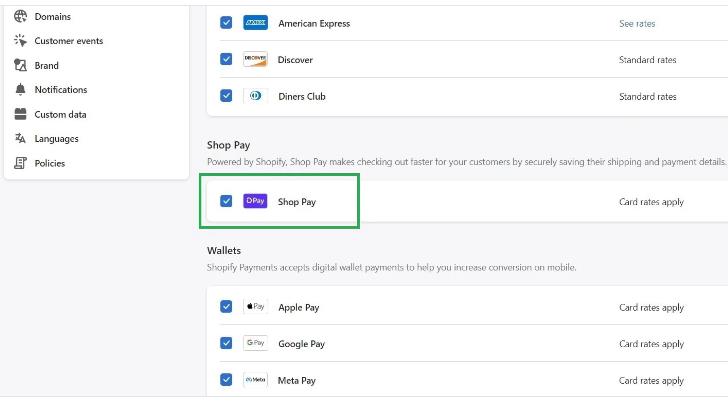Click Standard rates text for Diners Club
The width and height of the screenshot is (728, 405).
tap(648, 97)
